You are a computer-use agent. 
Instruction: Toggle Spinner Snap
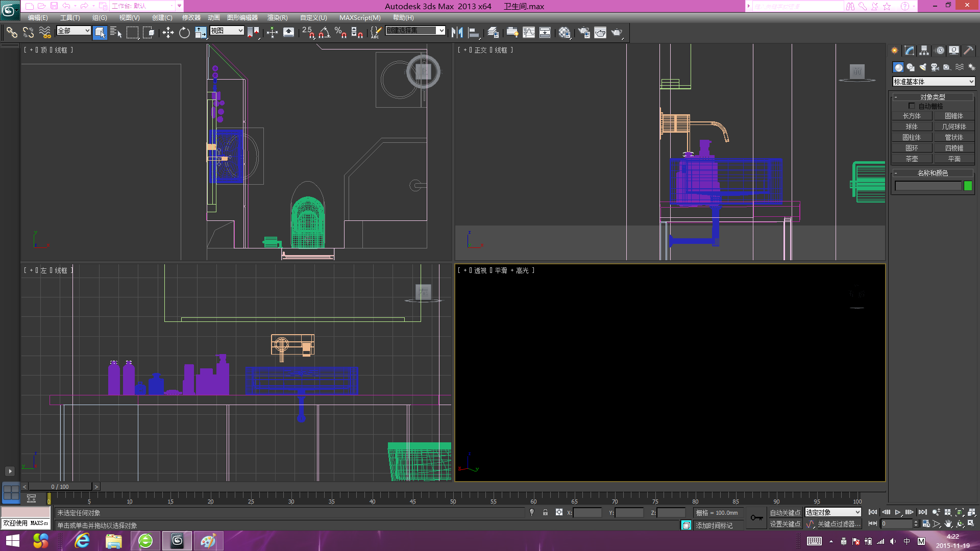pyautogui.click(x=357, y=33)
